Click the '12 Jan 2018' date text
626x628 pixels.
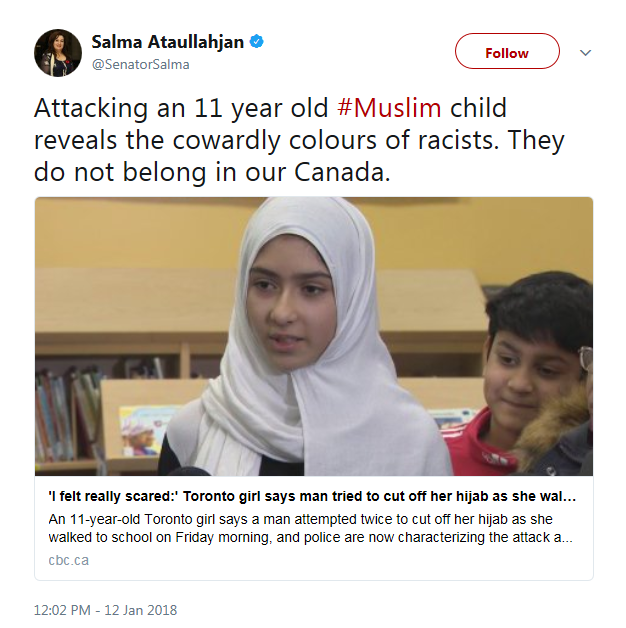(x=141, y=610)
